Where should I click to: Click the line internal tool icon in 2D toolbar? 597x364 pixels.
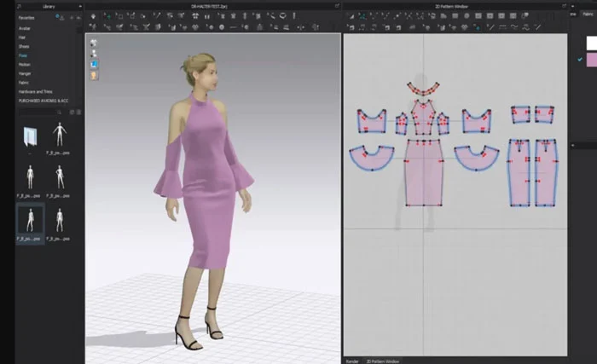click(490, 27)
